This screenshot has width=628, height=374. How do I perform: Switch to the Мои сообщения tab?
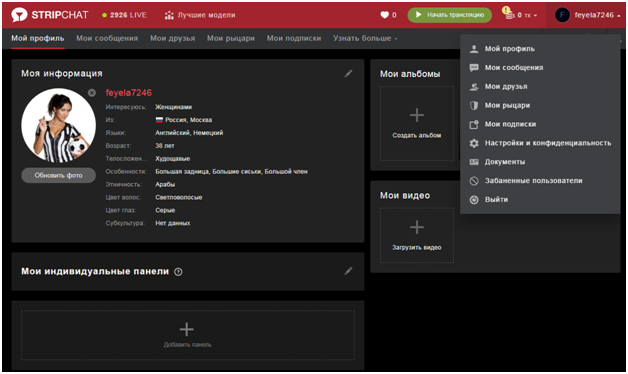107,38
